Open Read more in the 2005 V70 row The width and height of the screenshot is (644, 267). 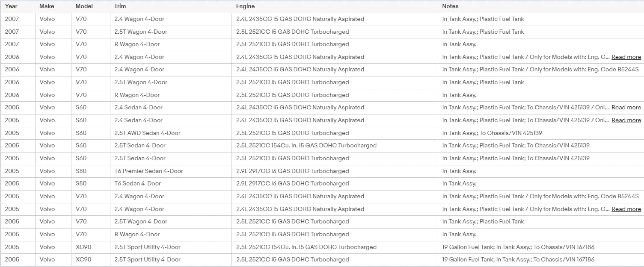click(626, 209)
